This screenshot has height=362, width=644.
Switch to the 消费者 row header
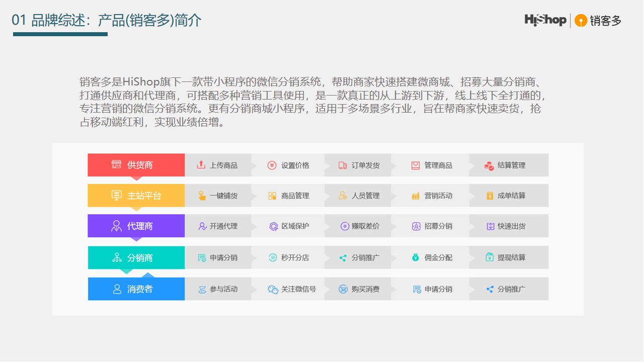click(136, 289)
